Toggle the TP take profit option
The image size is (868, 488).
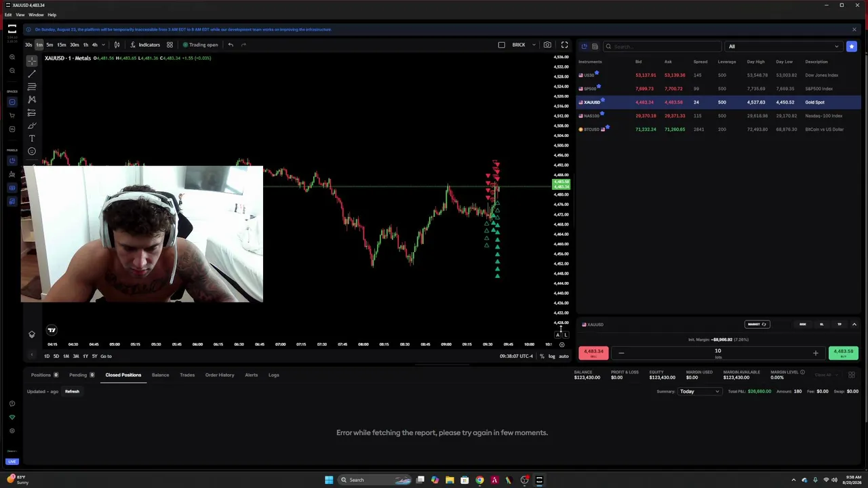[840, 324]
